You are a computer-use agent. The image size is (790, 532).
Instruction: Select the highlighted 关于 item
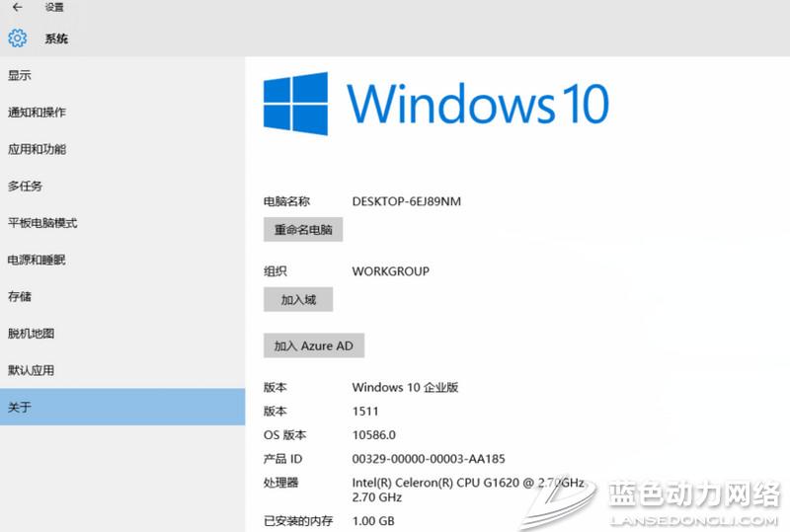20,407
